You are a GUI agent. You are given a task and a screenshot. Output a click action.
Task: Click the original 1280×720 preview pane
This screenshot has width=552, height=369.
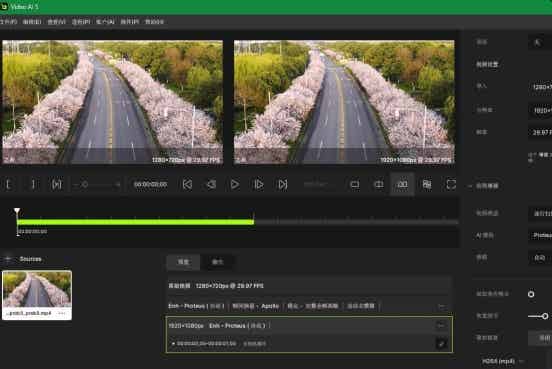coord(113,102)
